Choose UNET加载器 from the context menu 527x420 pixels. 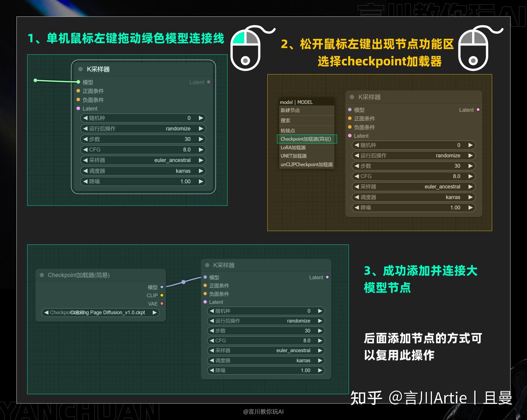(307, 156)
